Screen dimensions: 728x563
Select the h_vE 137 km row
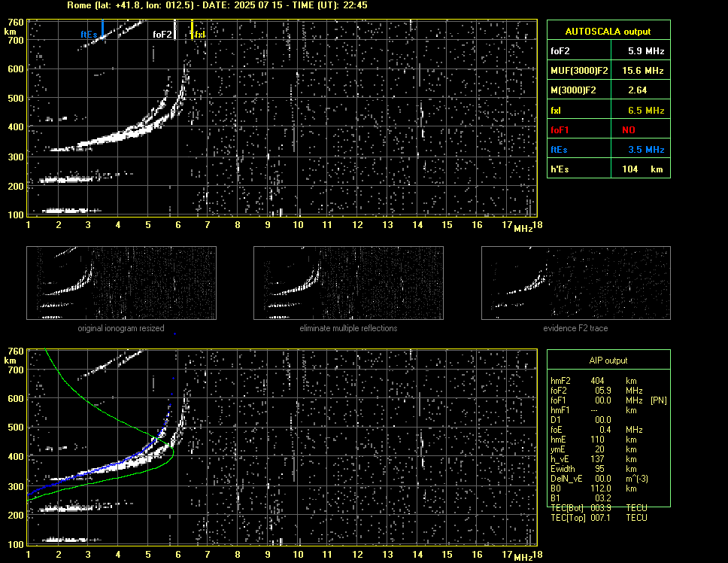[x=593, y=458]
